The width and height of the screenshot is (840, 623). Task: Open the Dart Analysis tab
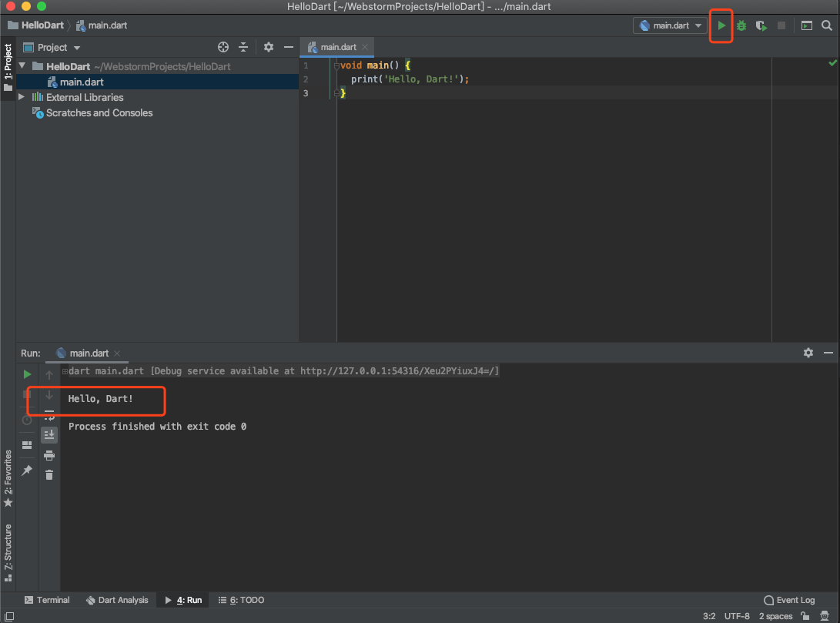(117, 600)
